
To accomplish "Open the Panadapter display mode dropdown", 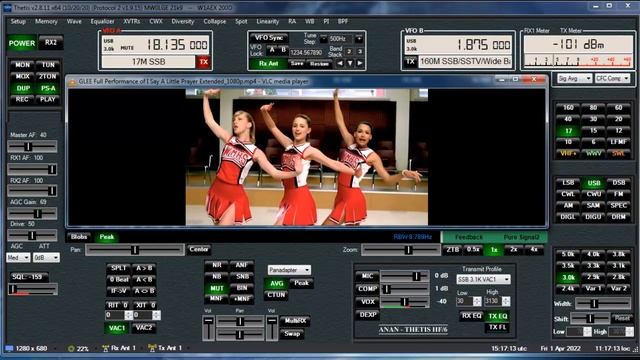I will (x=289, y=270).
